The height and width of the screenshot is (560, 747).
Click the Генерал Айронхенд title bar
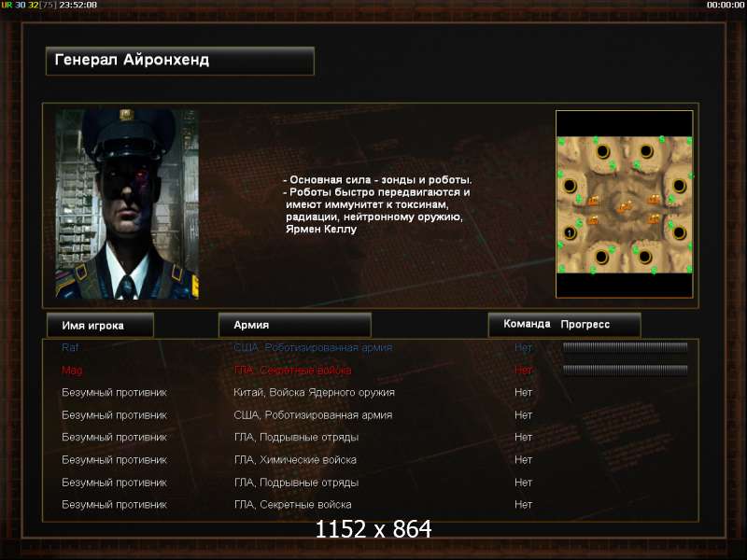point(180,61)
